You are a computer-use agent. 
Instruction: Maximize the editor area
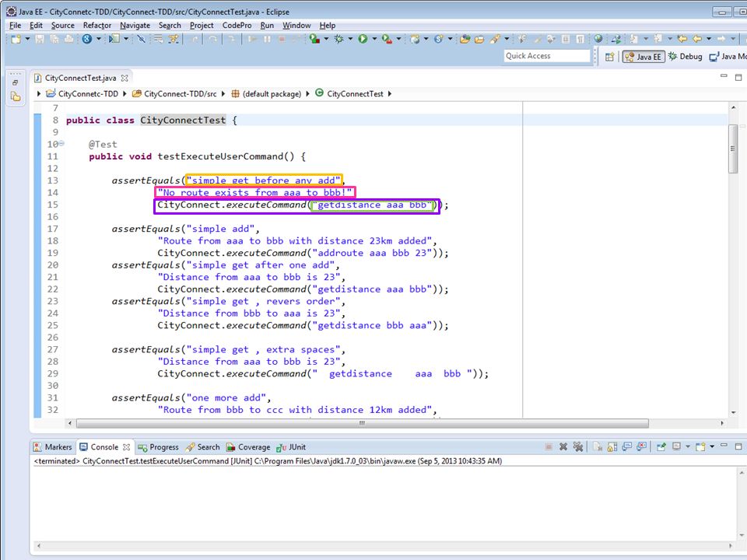[x=738, y=77]
